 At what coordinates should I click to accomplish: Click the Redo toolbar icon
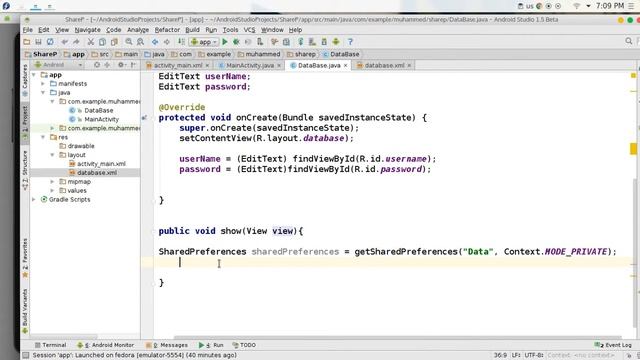76,42
